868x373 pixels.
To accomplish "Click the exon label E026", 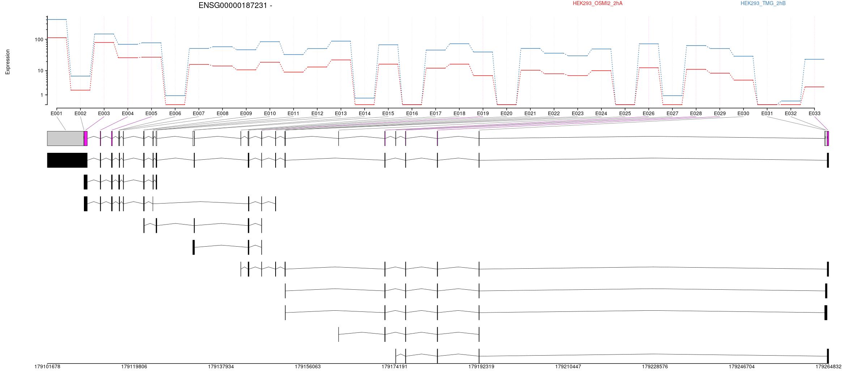I will [x=648, y=113].
